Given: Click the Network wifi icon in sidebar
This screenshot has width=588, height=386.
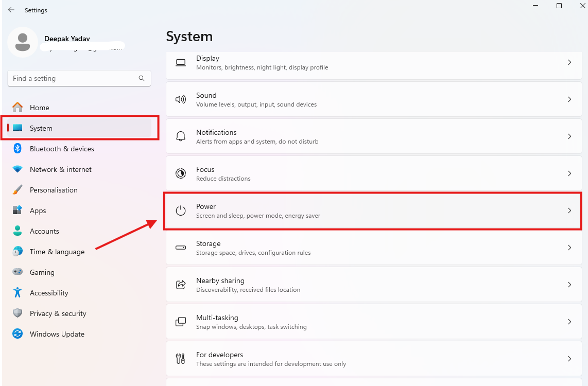Looking at the screenshot, I should (18, 169).
